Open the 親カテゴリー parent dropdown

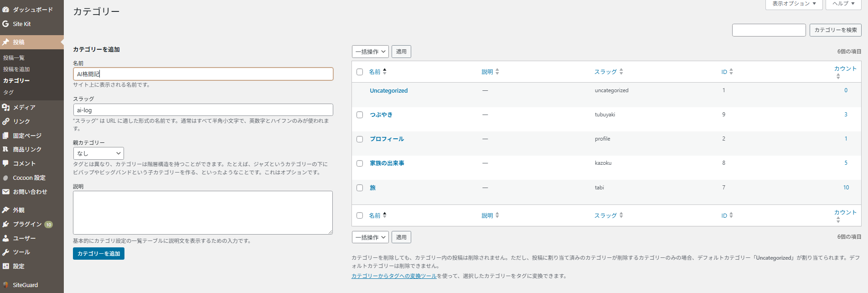(98, 153)
